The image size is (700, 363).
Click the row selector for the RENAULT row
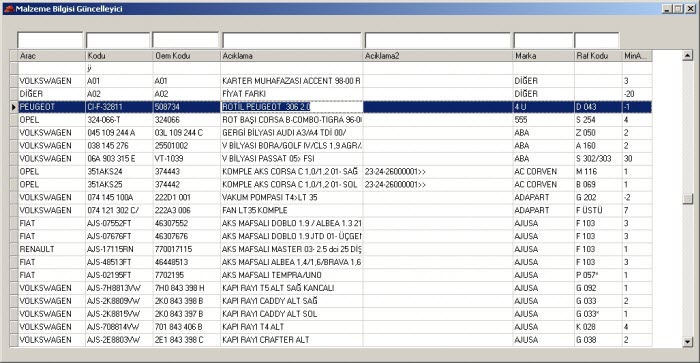(x=14, y=249)
